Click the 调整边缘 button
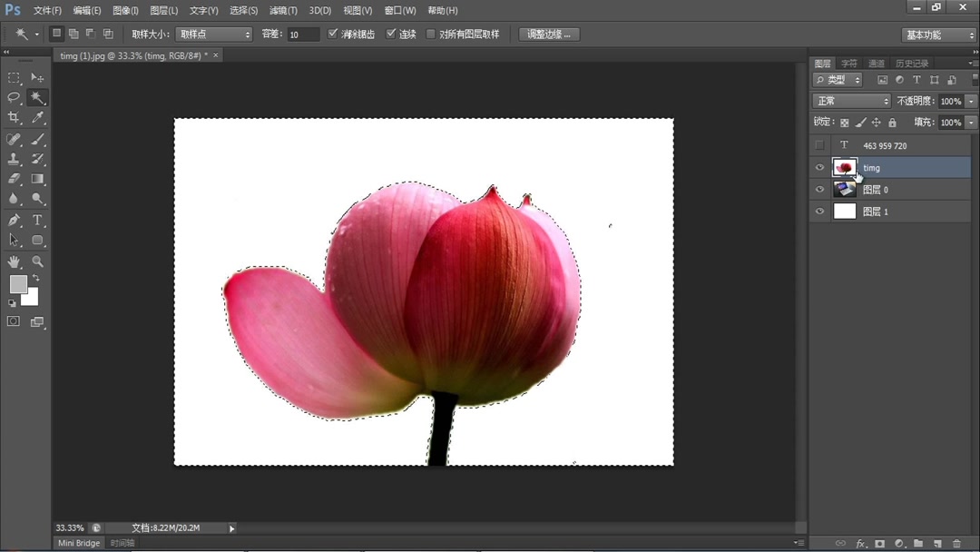The image size is (980, 552). click(548, 34)
